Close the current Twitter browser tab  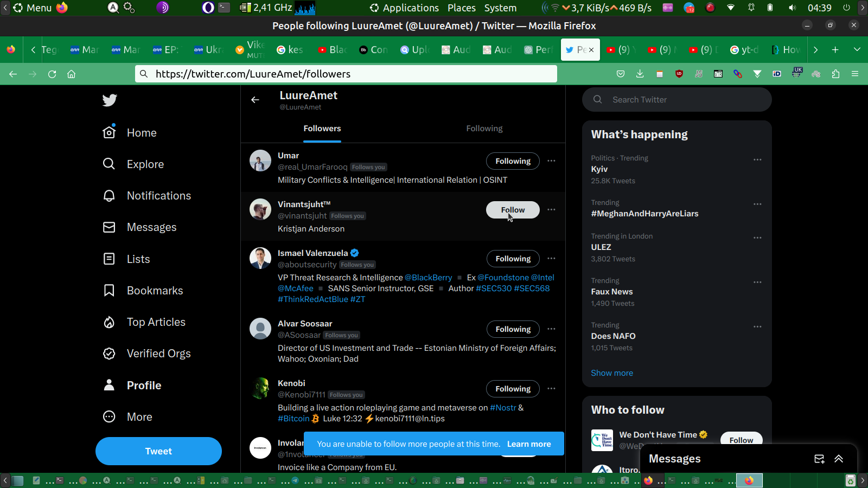(591, 50)
